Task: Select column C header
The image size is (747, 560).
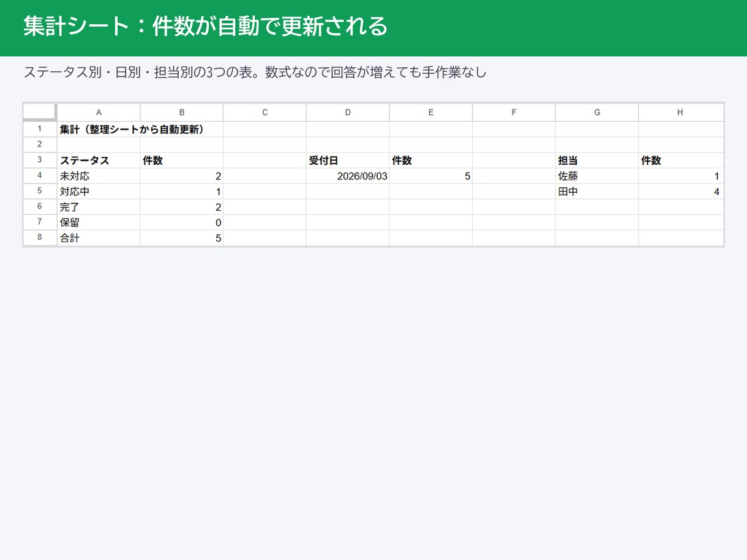Action: pyautogui.click(x=265, y=113)
